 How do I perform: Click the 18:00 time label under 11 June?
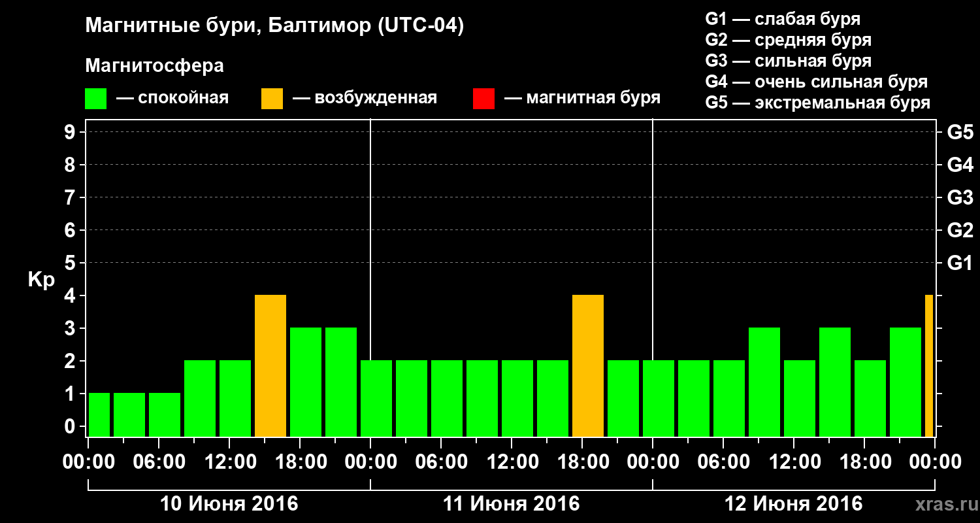pyautogui.click(x=582, y=462)
